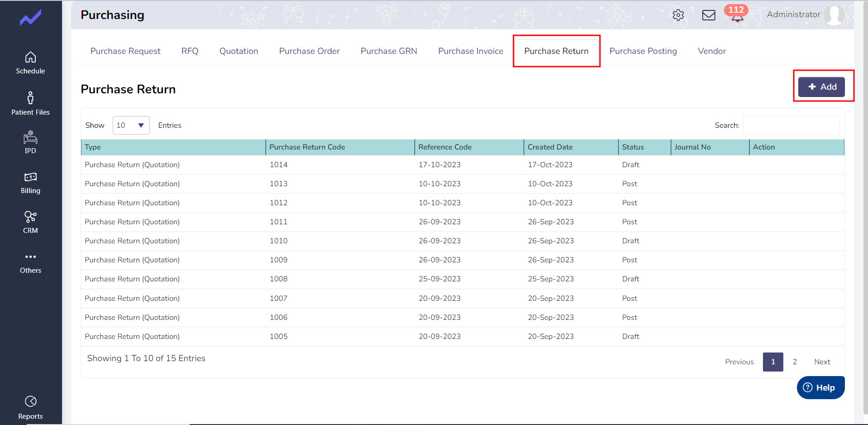Select page 1 in pagination

[773, 362]
